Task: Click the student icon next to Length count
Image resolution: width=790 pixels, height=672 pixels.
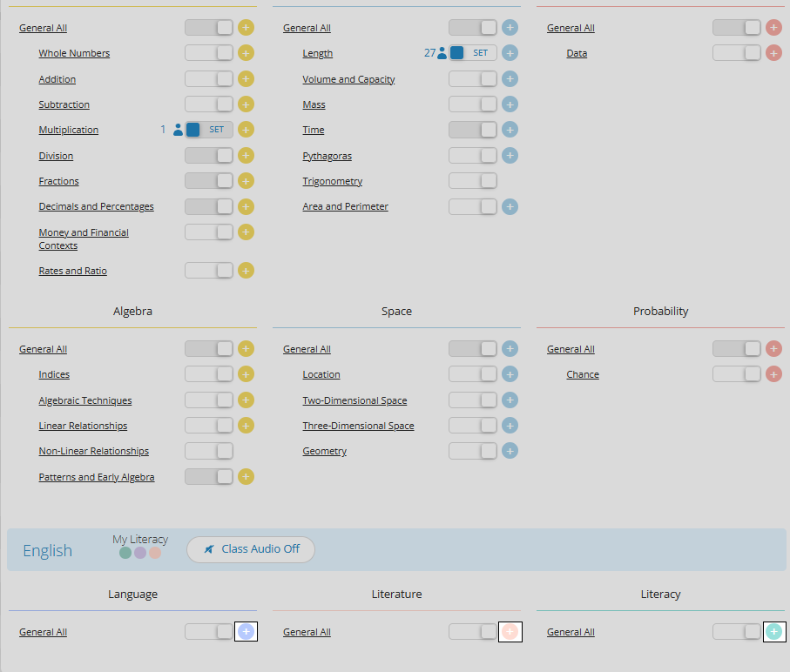Action: tap(442, 53)
